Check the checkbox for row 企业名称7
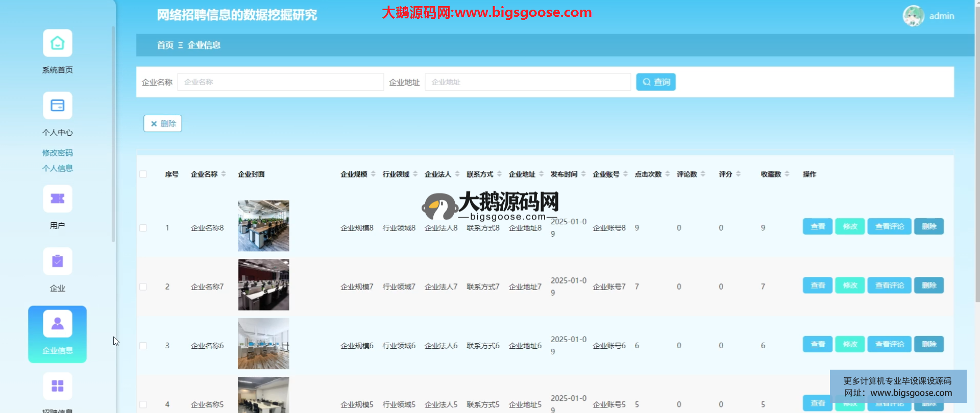 coord(143,287)
